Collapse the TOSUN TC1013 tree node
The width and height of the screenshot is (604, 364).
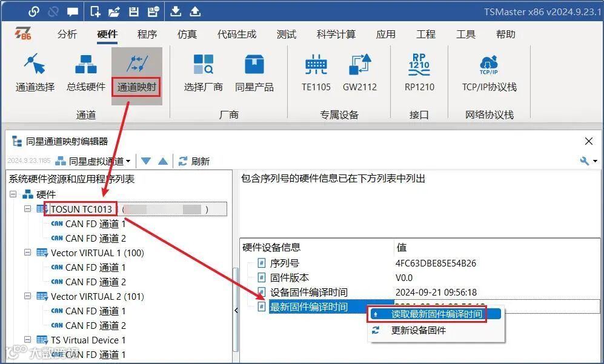click(x=27, y=209)
